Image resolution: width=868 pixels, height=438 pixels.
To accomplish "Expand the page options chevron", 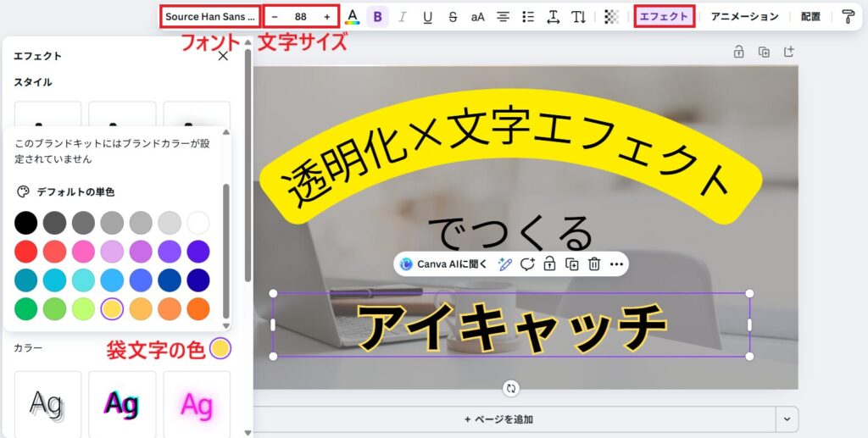I will point(788,419).
